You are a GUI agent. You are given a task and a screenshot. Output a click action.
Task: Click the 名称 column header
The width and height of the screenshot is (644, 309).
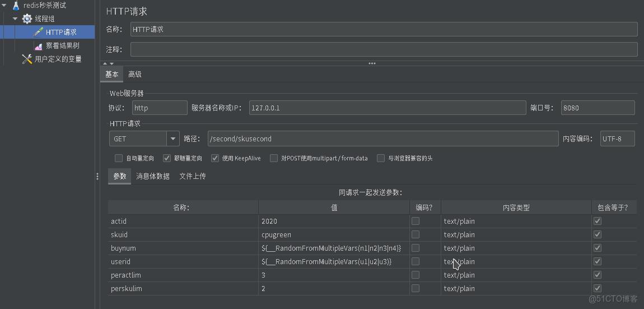click(183, 208)
